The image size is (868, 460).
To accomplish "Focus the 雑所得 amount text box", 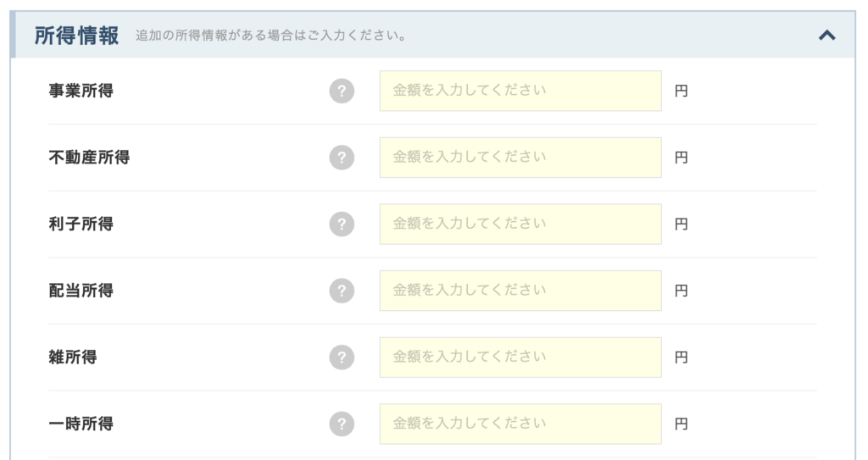I will (520, 357).
